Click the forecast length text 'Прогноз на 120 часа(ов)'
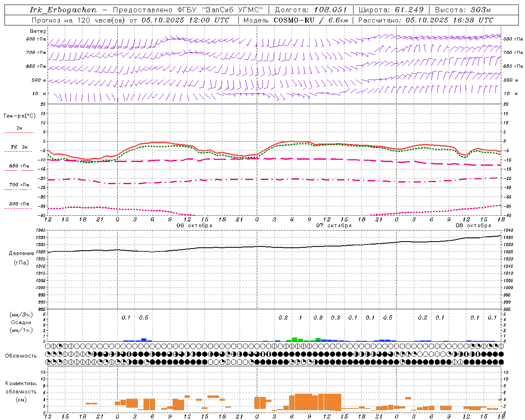The height and width of the screenshot is (420, 525). (x=79, y=20)
